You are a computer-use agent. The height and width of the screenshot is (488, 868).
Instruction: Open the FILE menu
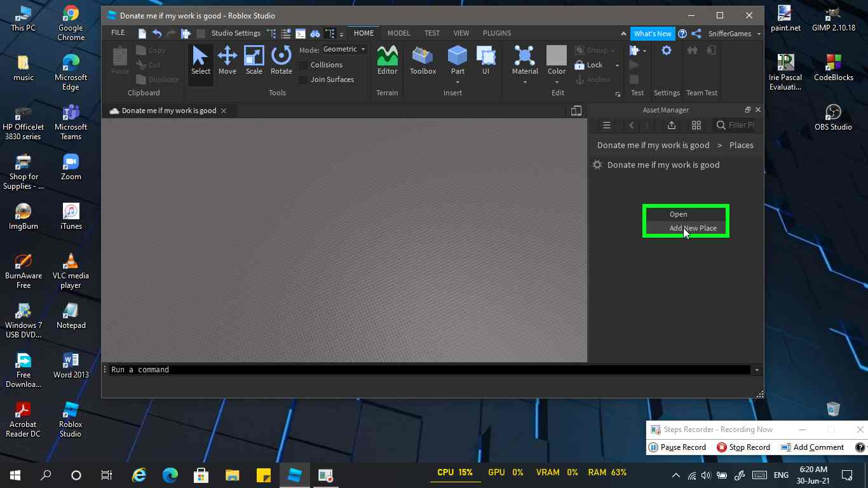coord(118,33)
